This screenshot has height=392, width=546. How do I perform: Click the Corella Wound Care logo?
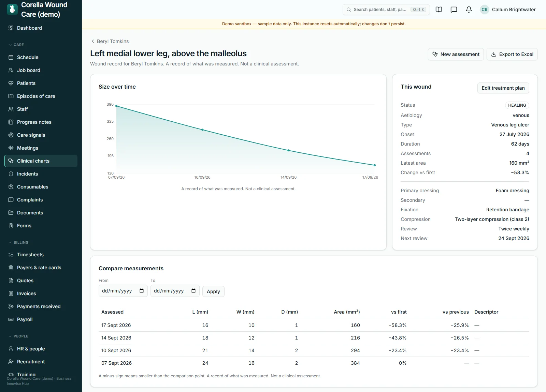pyautogui.click(x=12, y=10)
